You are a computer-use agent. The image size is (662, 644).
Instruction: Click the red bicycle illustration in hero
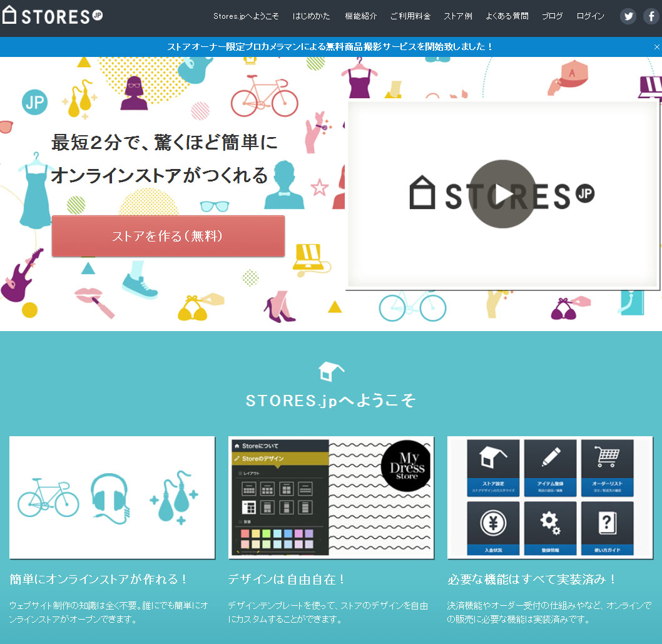(x=264, y=96)
